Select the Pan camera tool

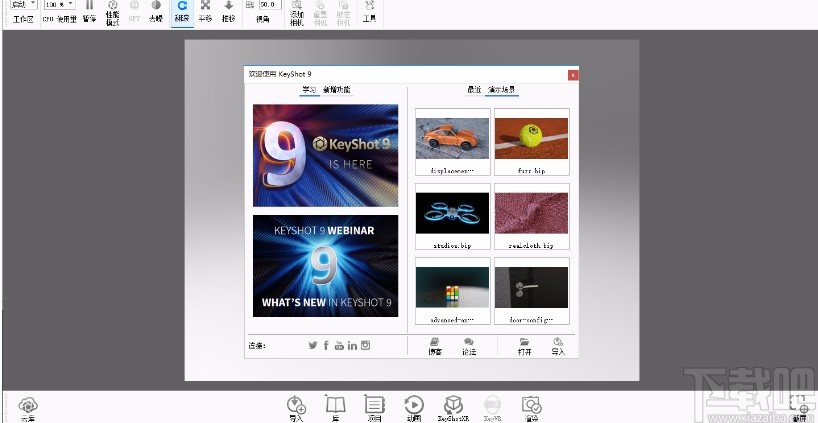click(205, 11)
